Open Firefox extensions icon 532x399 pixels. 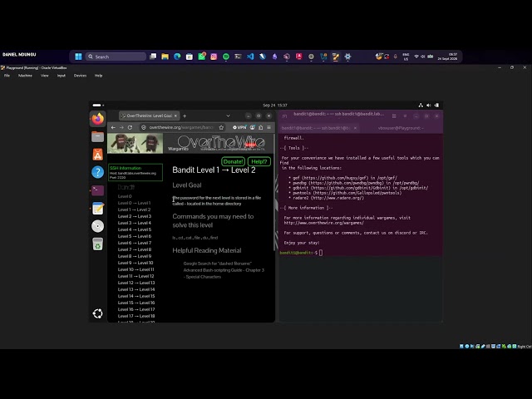coord(260,127)
